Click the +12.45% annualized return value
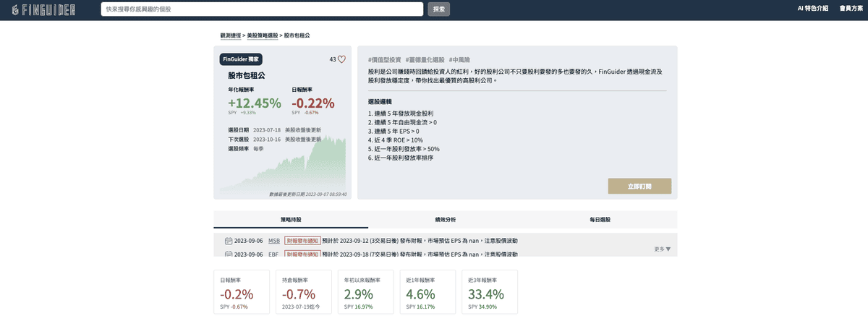This screenshot has height=321, width=868. (255, 103)
